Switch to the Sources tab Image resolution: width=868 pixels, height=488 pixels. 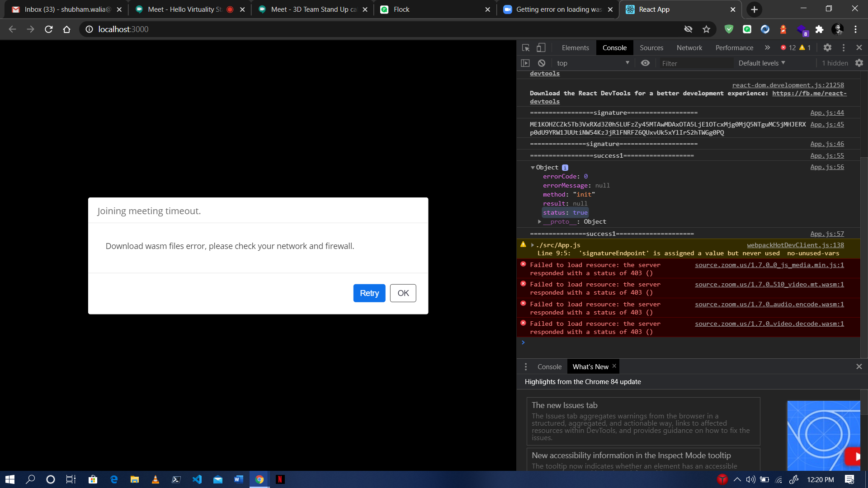click(x=651, y=48)
